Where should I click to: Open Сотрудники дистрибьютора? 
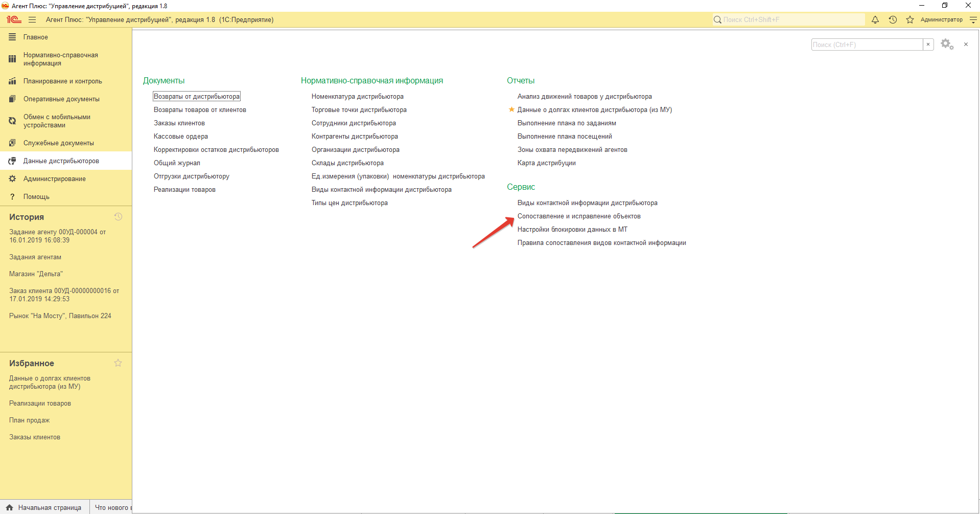354,123
